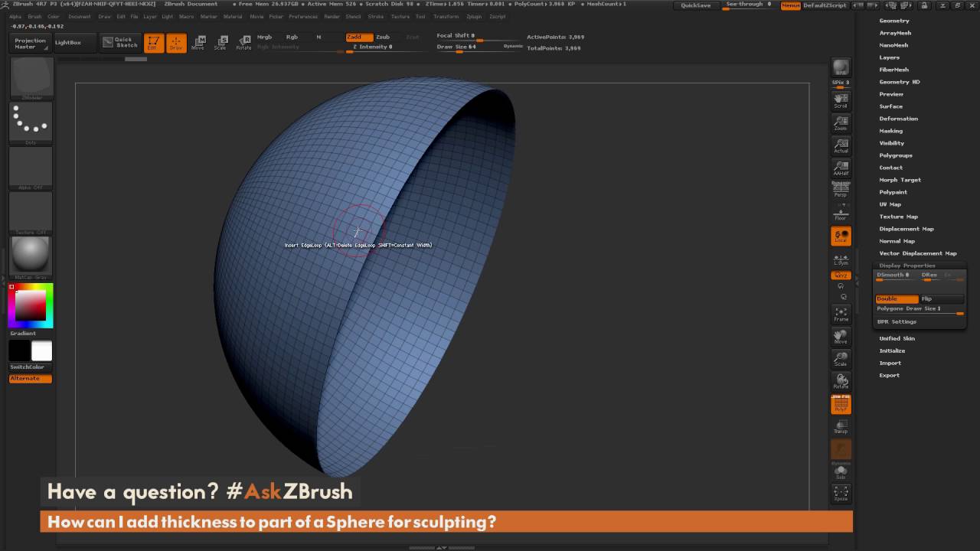Expand the Masking subpalette
The height and width of the screenshot is (551, 980).
click(890, 131)
